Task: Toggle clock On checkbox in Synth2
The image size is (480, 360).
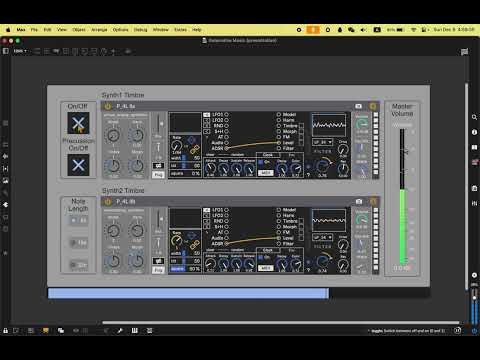Action: [x=261, y=257]
